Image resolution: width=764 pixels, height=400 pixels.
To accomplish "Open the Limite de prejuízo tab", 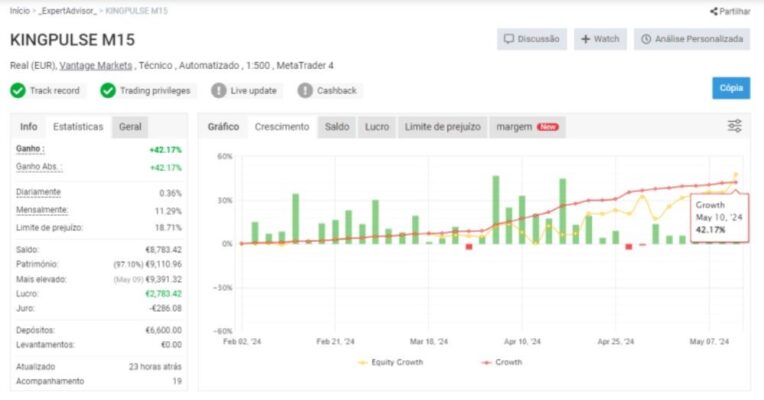I will click(x=442, y=127).
